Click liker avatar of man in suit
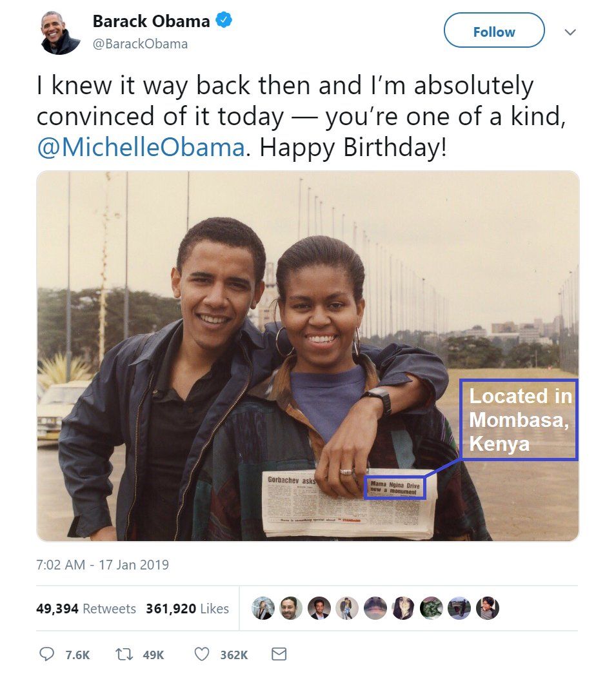Screen dimensions: 616x683 click(x=319, y=608)
